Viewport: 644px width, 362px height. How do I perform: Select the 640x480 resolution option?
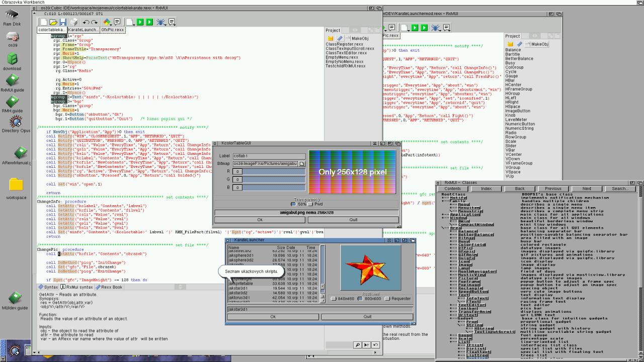(333, 299)
